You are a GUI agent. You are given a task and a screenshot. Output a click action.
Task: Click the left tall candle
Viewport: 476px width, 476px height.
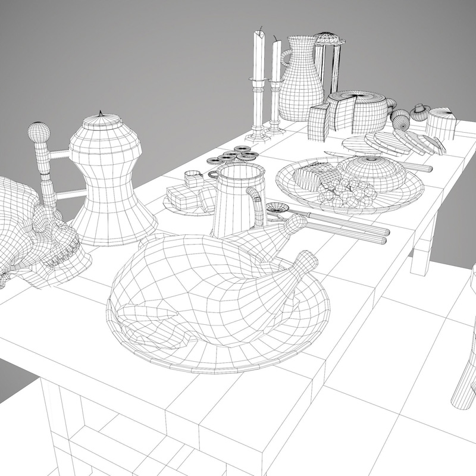pos(258,58)
